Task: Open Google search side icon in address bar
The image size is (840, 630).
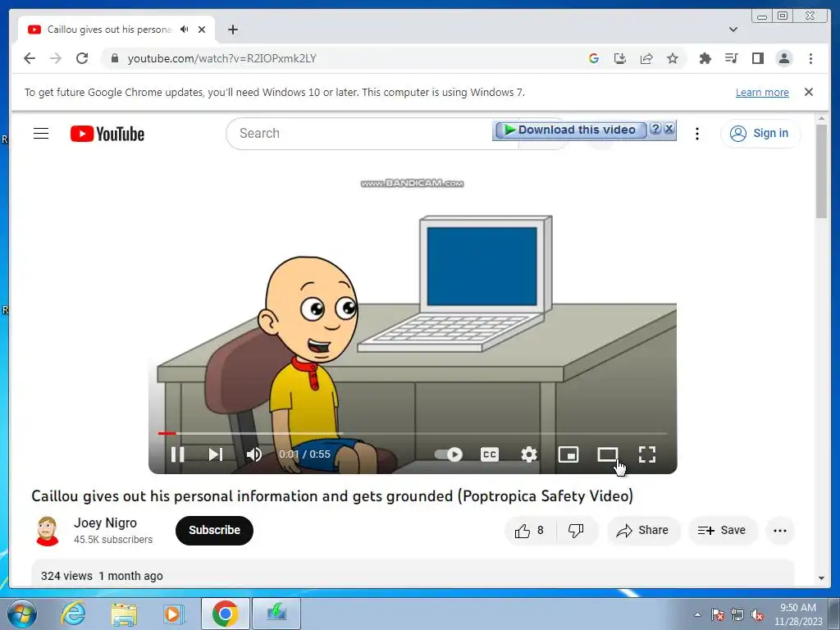Action: point(594,58)
